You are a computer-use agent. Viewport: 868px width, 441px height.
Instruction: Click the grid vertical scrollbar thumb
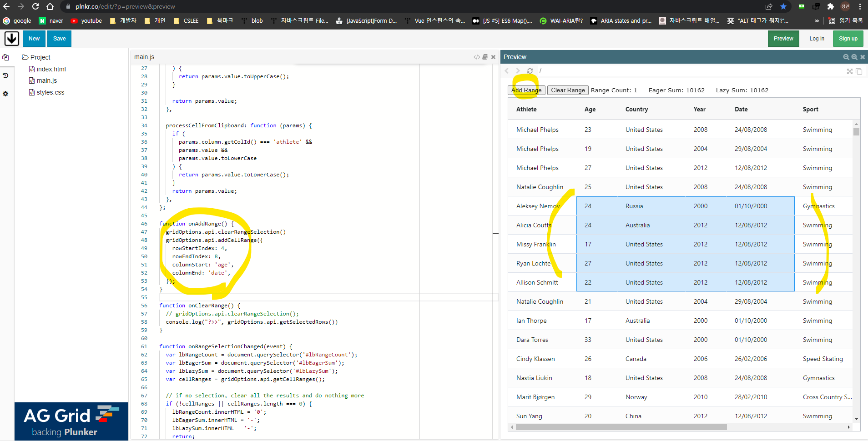click(857, 131)
